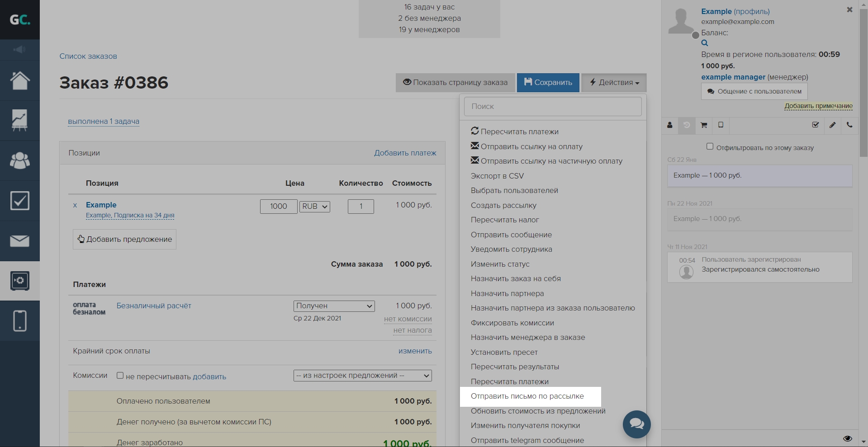Viewport: 868px width, 447px height.
Task: Click the 'Добавить платеж' link
Action: pos(405,153)
